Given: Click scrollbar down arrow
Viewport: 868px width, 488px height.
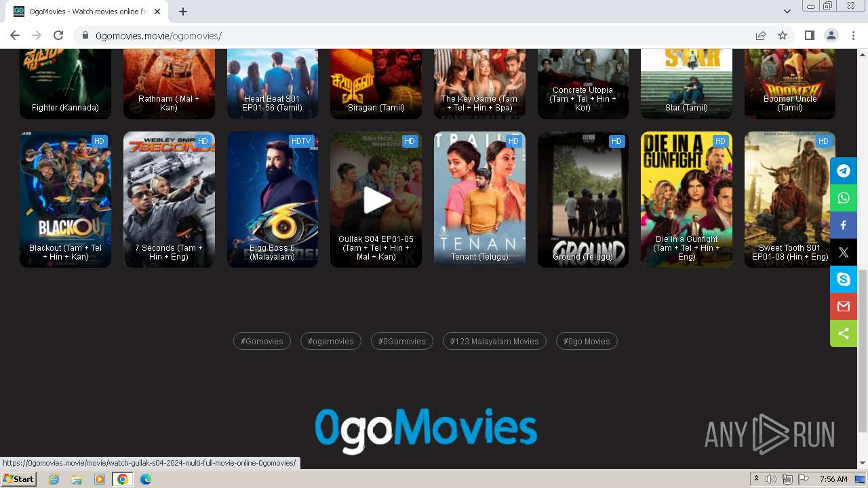Looking at the screenshot, I should tap(863, 464).
